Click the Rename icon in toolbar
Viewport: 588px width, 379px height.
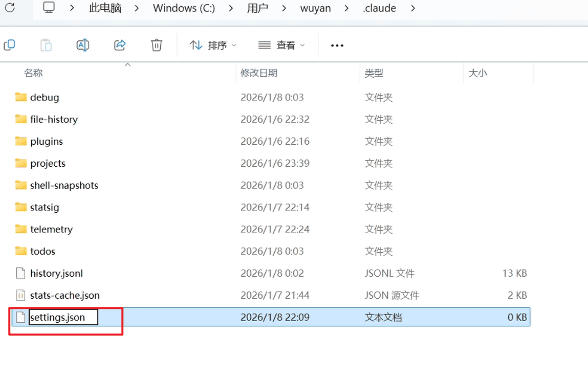point(82,45)
